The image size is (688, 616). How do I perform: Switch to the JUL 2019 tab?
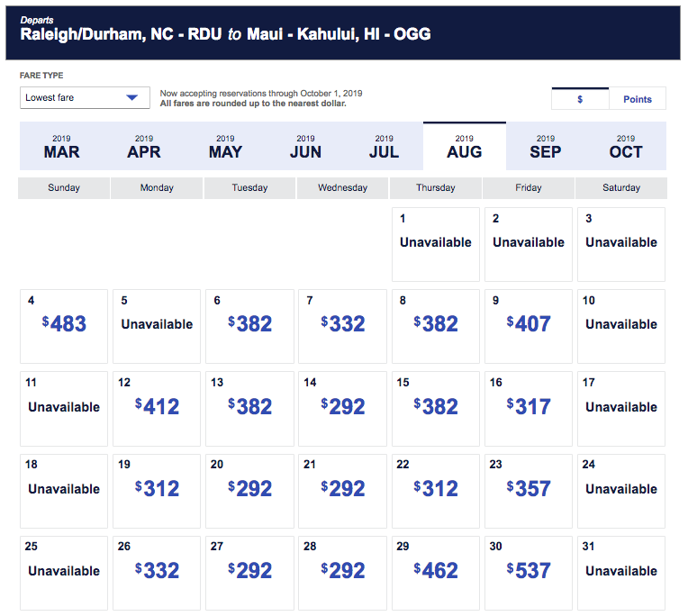point(384,146)
